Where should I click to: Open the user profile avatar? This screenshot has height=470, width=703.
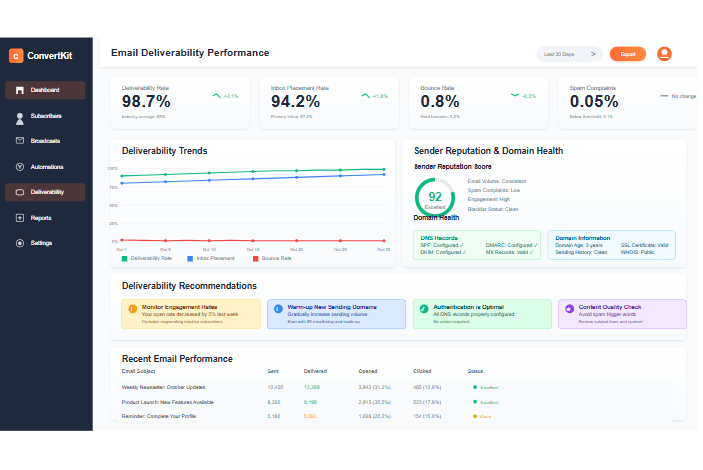pos(664,54)
